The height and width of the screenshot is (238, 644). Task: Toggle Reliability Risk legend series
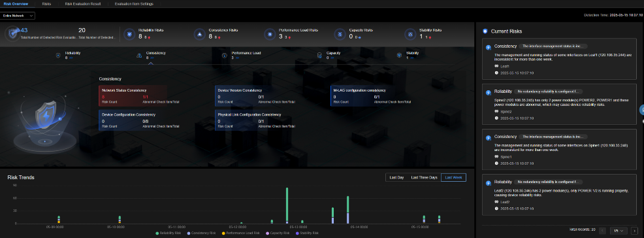(169, 233)
